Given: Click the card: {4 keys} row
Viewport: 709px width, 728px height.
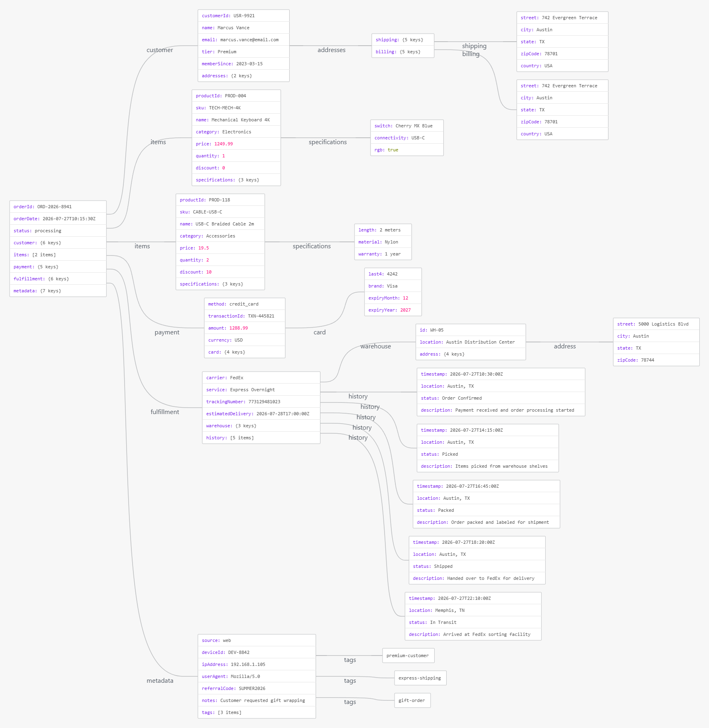Looking at the screenshot, I should coord(245,352).
